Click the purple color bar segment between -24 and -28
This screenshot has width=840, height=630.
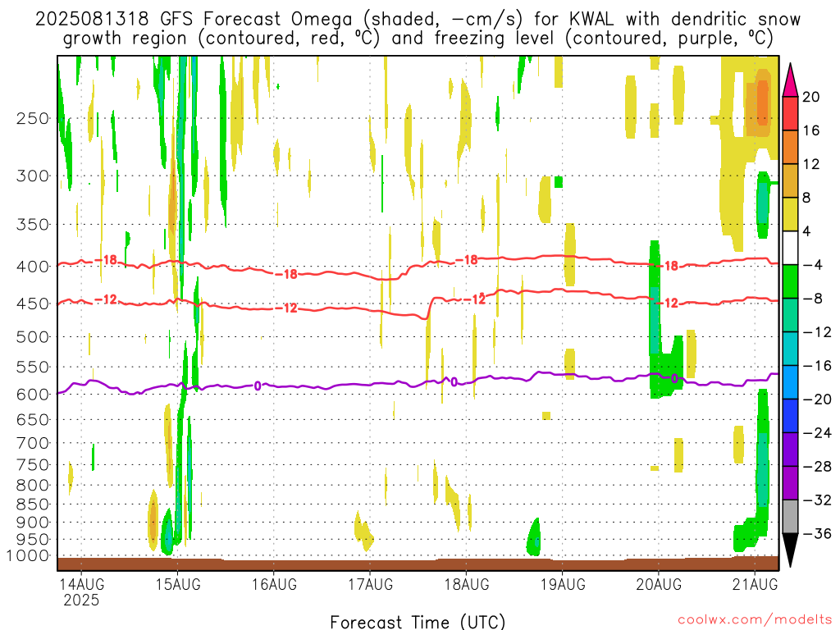tap(790, 450)
